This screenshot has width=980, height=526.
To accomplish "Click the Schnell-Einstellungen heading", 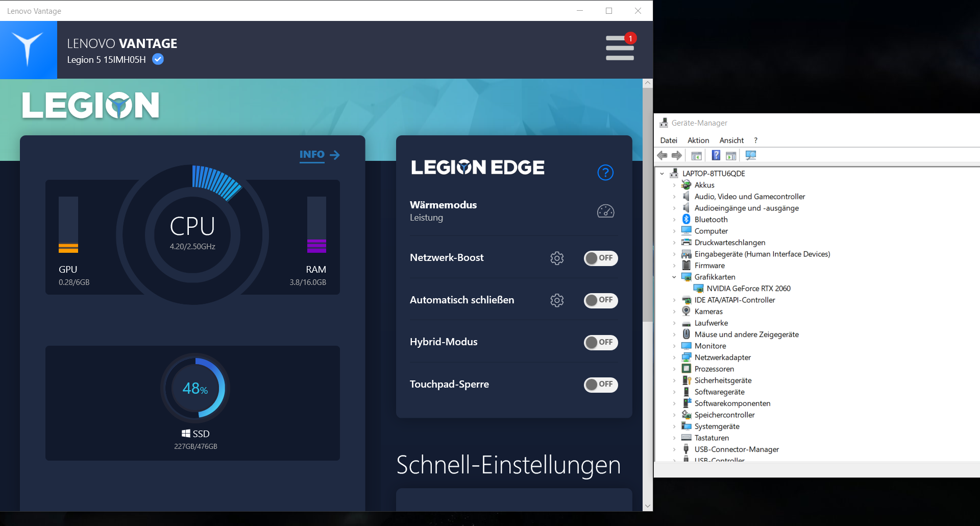I will pos(508,465).
